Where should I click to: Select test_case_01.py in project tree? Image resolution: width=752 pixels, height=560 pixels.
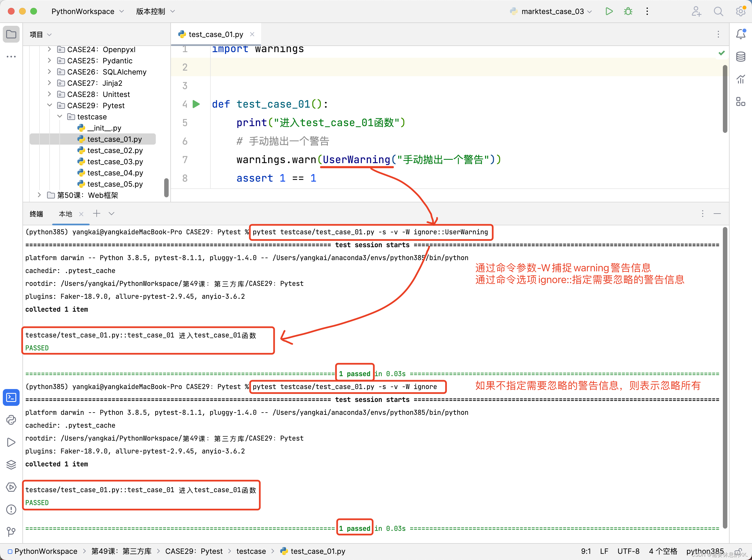[92, 139]
